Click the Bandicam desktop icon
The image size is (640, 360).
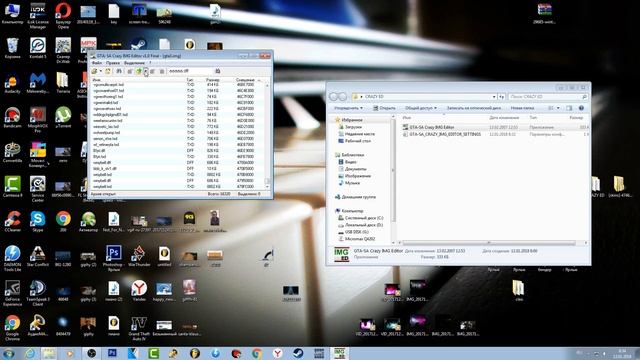[x=12, y=118]
